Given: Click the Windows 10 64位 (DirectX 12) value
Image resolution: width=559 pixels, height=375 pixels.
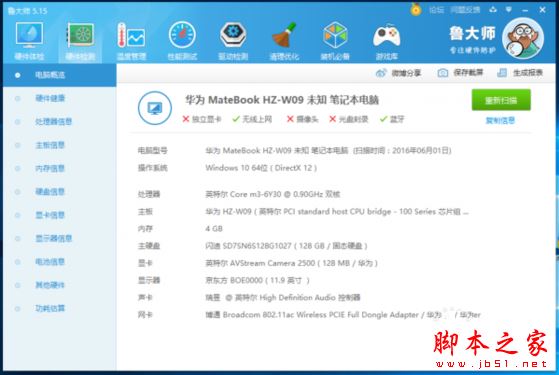Looking at the screenshot, I should click(x=261, y=168).
